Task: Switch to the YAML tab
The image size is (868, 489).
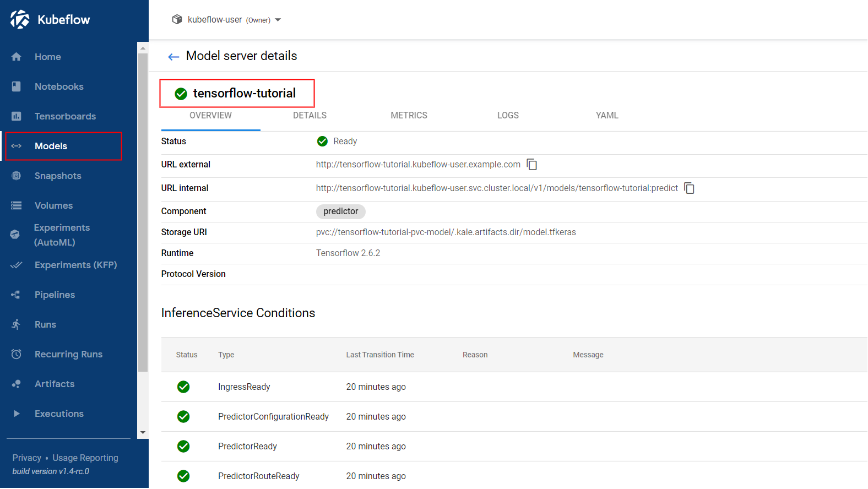Action: pyautogui.click(x=607, y=116)
